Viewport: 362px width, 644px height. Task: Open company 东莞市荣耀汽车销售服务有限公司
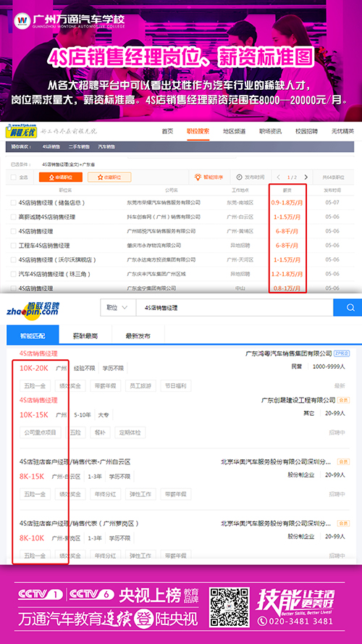click(x=164, y=203)
